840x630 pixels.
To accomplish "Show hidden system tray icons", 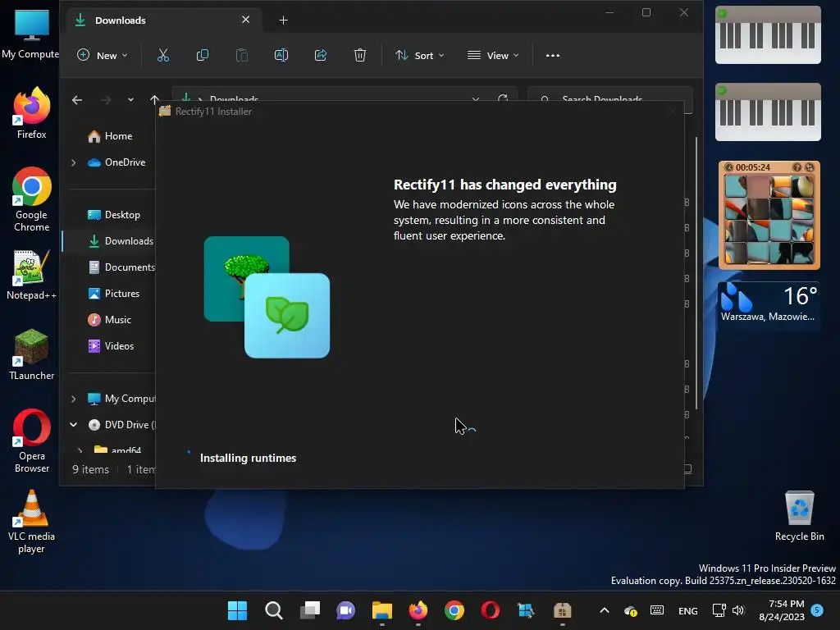I will [605, 610].
